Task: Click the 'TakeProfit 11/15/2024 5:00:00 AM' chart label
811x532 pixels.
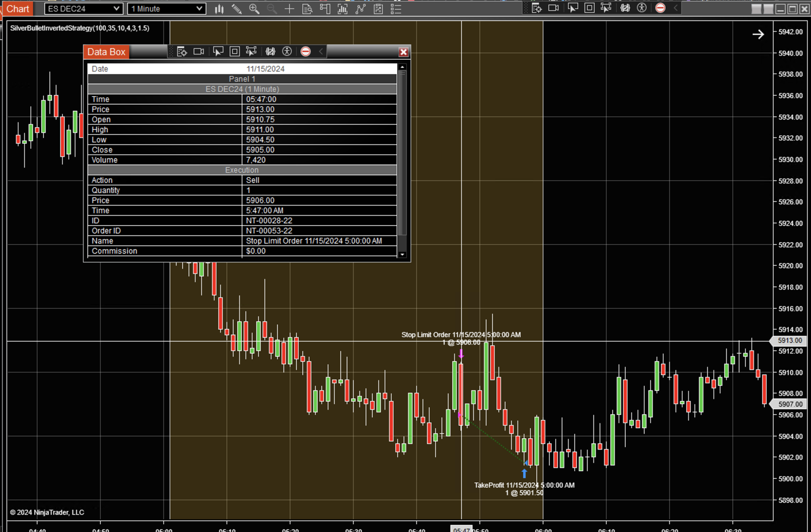Action: click(x=525, y=485)
